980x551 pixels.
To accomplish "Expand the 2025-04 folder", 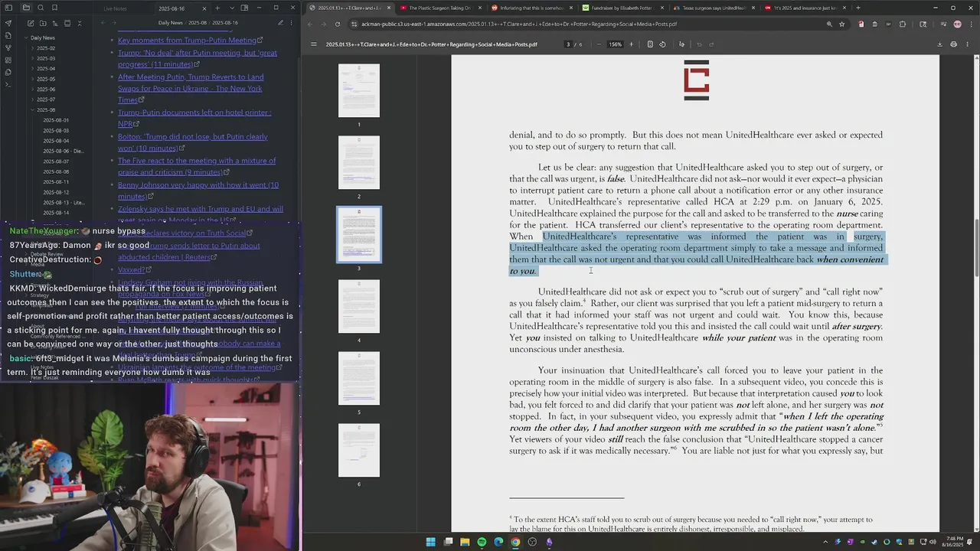I will [31, 69].
